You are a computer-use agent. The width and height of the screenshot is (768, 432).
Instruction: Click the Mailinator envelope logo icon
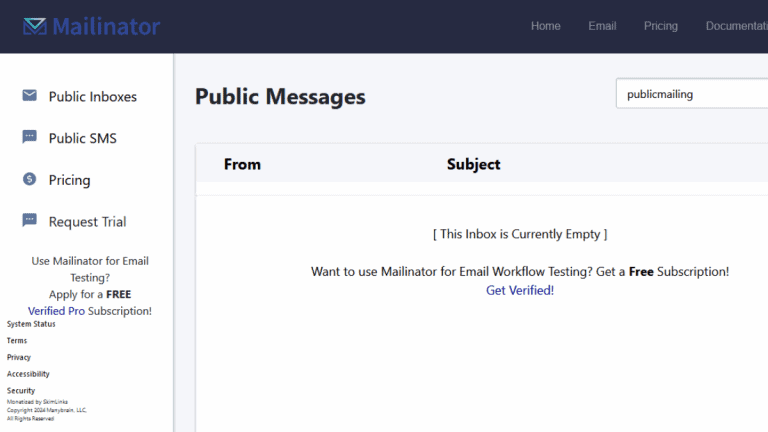tap(34, 26)
